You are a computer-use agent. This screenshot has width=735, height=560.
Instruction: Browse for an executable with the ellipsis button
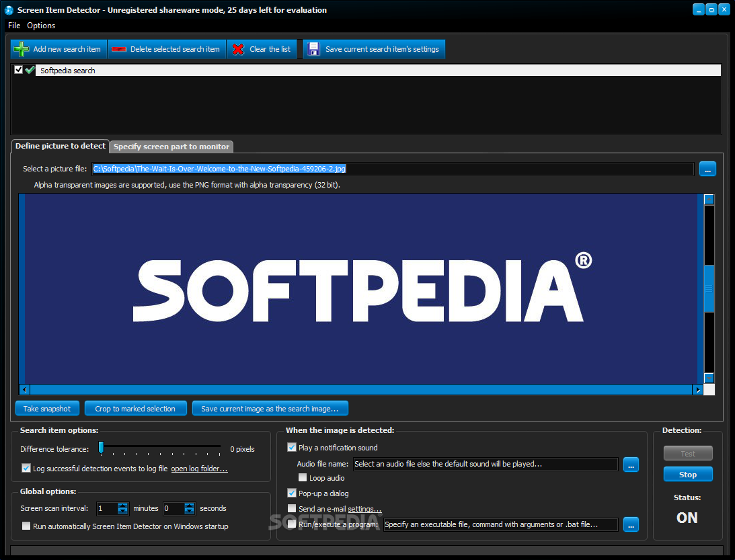point(631,525)
